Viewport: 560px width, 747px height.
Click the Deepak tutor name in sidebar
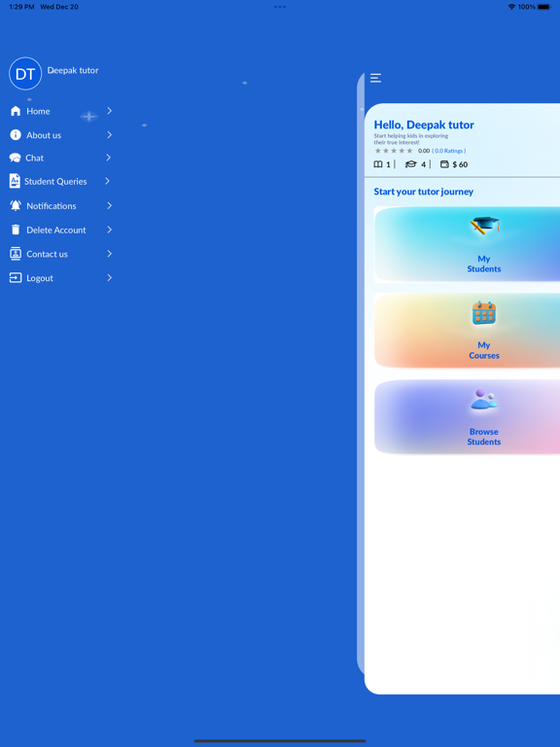click(x=73, y=70)
